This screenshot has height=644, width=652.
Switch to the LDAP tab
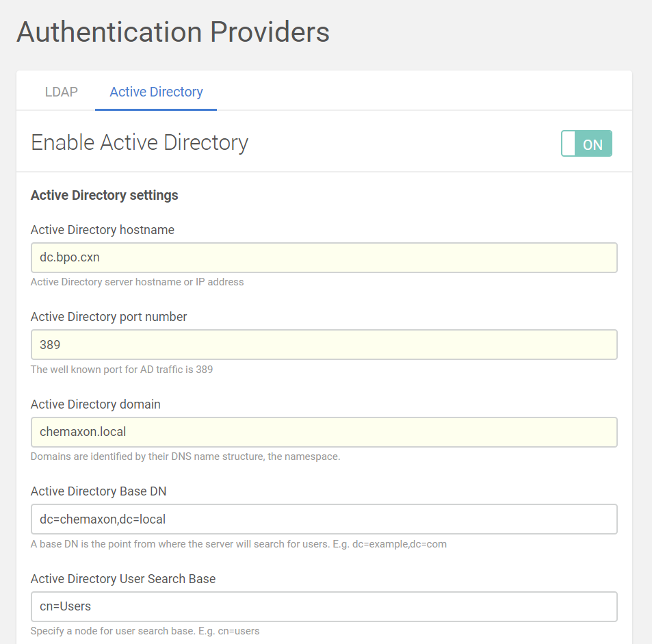coord(61,92)
